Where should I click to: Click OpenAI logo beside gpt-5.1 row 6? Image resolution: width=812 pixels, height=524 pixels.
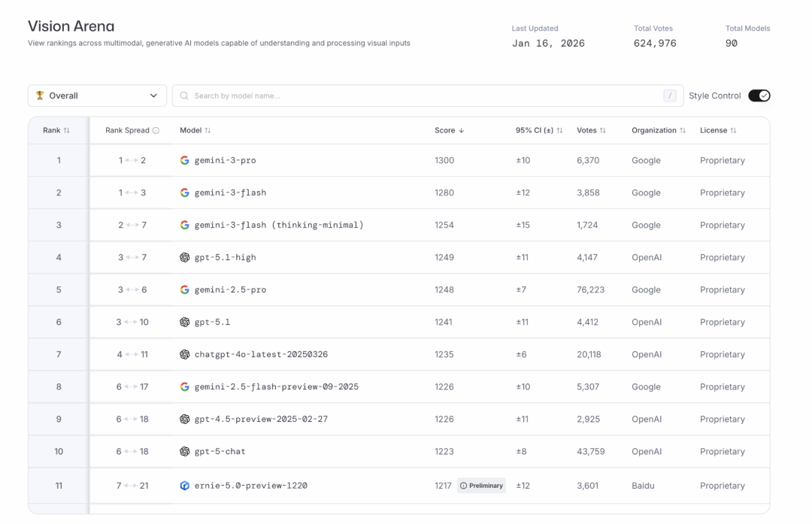pyautogui.click(x=184, y=322)
